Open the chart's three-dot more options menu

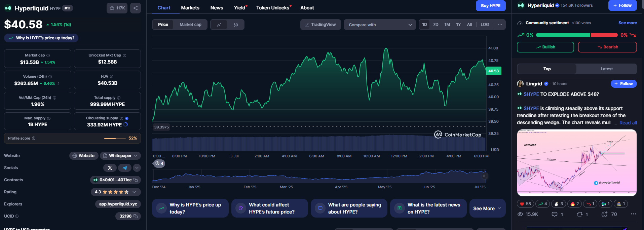[500, 25]
